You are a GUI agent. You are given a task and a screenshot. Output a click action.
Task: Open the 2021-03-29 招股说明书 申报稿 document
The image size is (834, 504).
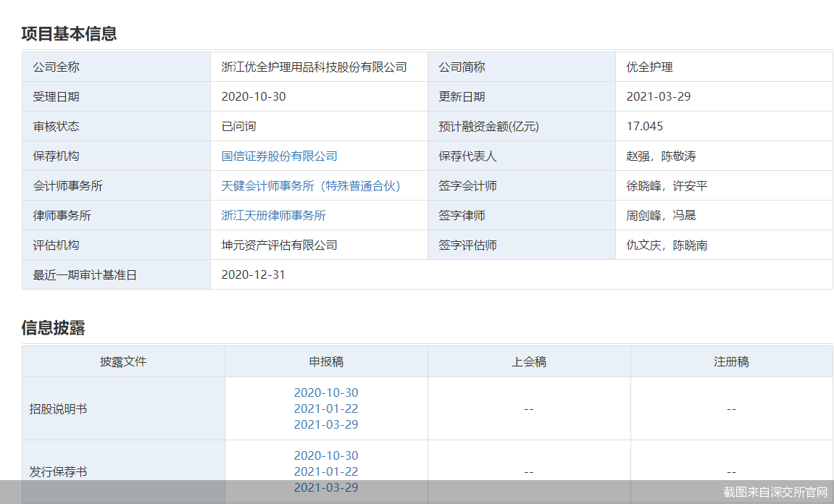pos(325,424)
